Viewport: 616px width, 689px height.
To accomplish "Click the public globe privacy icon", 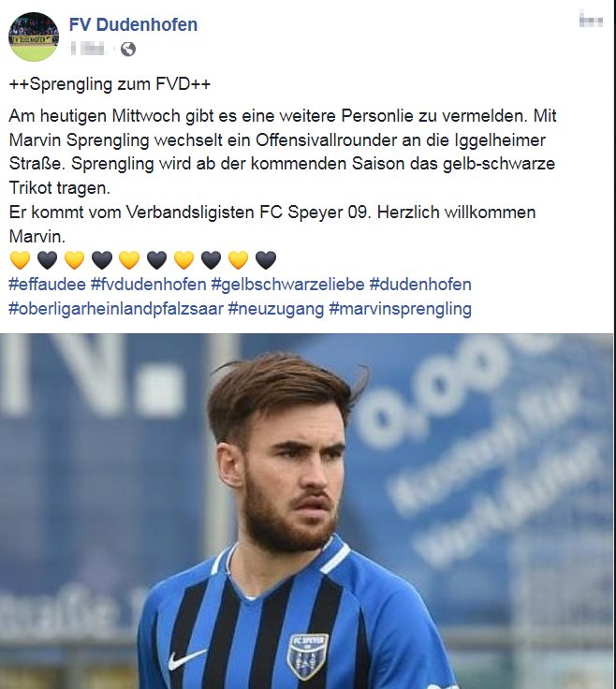I will [128, 49].
